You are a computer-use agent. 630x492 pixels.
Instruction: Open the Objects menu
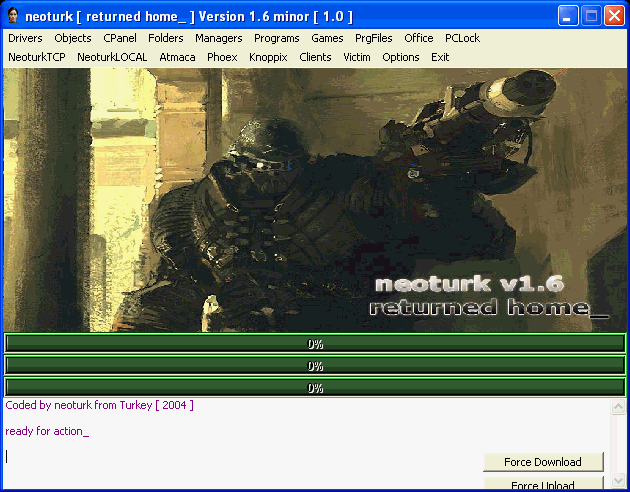tap(73, 38)
